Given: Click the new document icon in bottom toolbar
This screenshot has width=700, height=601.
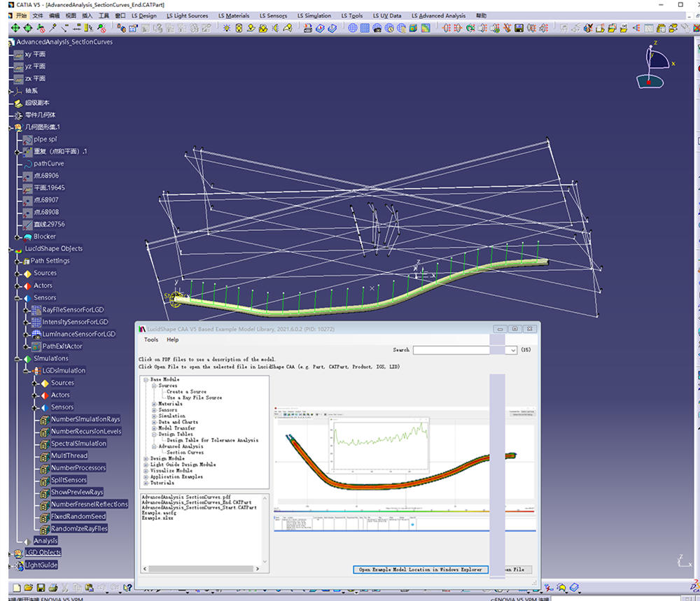Looking at the screenshot, I should coord(17,588).
